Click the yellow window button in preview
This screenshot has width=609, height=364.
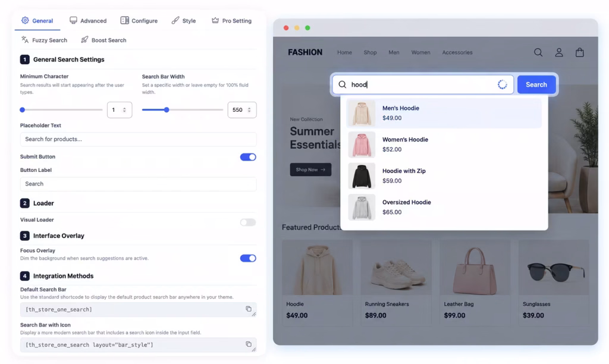(x=297, y=28)
